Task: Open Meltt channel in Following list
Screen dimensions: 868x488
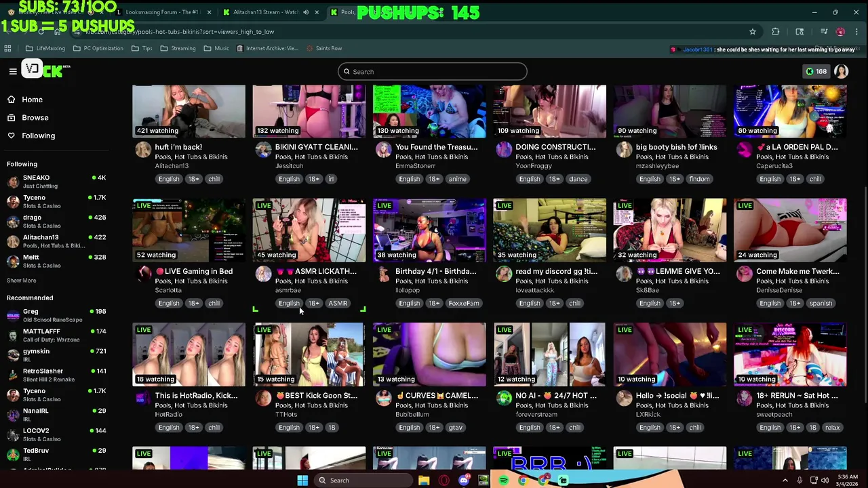Action: click(56, 261)
